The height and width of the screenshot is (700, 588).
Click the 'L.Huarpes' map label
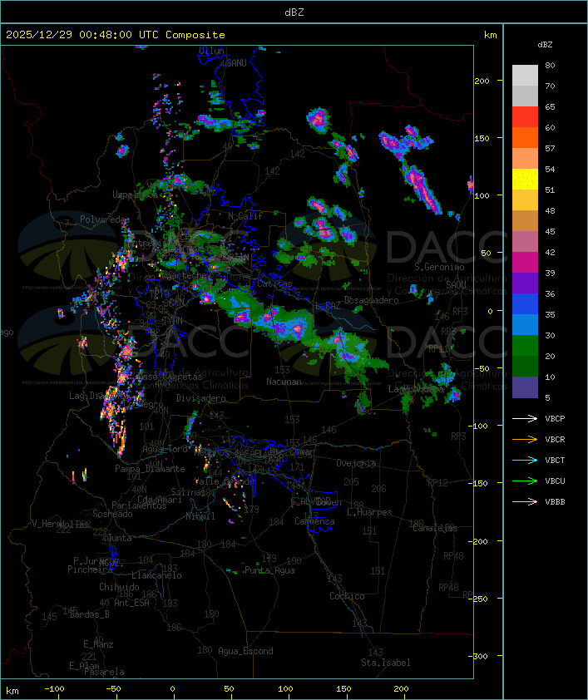[x=369, y=512]
